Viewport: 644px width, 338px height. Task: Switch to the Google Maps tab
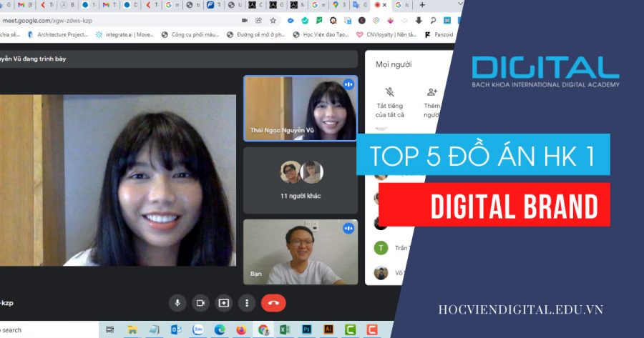(x=340, y=5)
